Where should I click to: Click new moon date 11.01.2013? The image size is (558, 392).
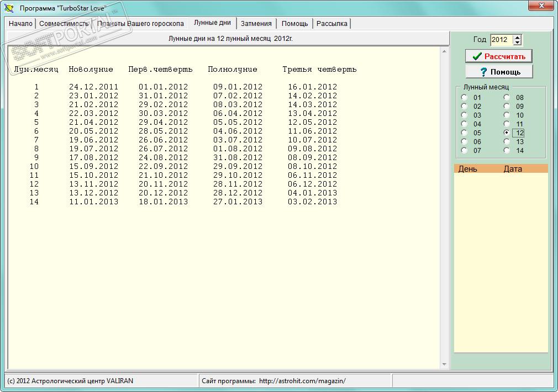coord(93,202)
